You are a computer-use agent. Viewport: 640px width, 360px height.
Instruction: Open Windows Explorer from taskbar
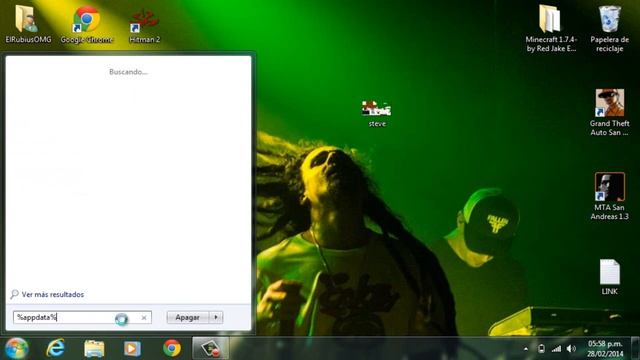(94, 349)
